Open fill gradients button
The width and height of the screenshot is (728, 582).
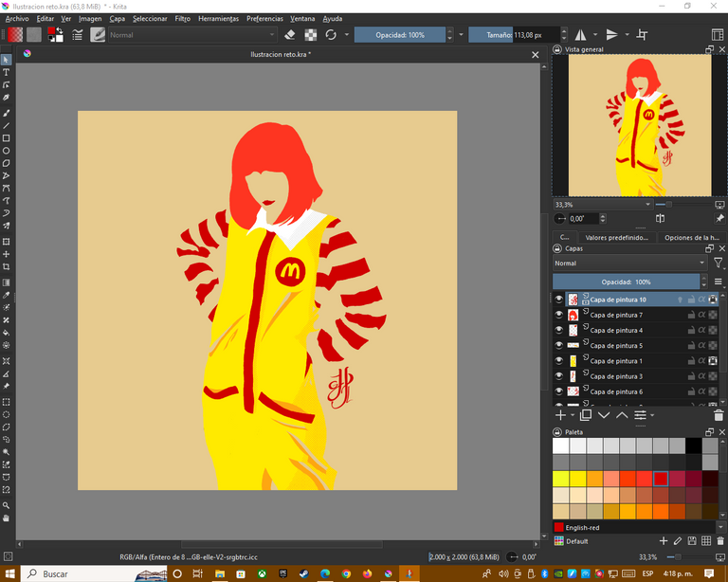15,35
